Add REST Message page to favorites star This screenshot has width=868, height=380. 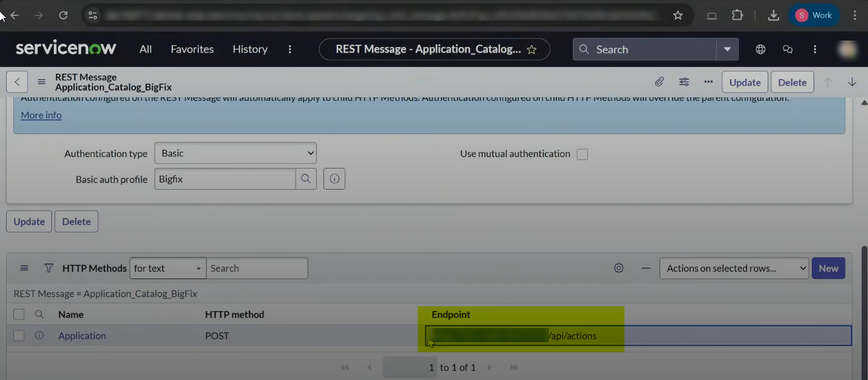pos(531,50)
